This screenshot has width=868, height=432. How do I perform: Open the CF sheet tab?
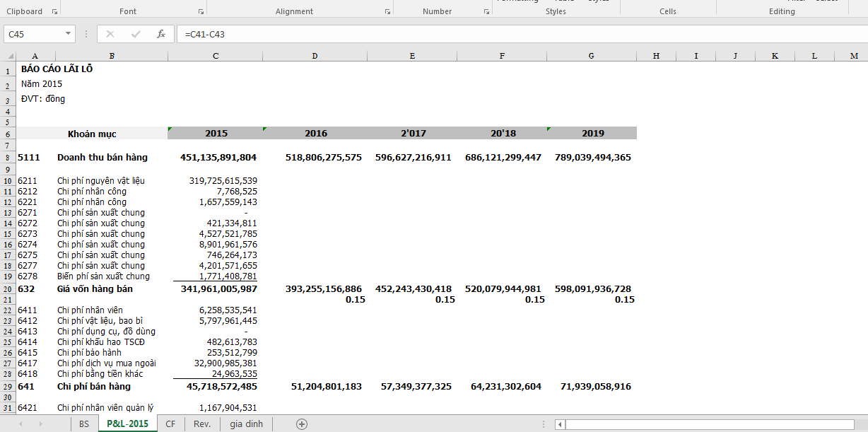coord(170,424)
